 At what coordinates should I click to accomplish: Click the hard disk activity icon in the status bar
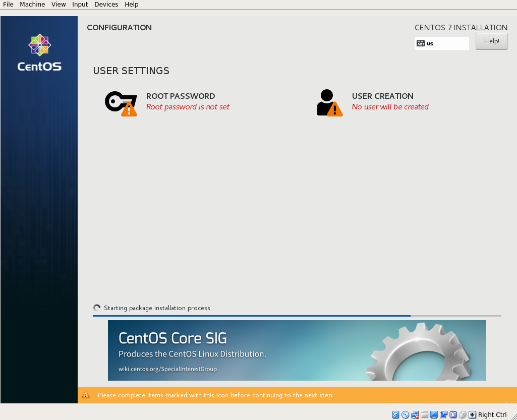[395, 414]
